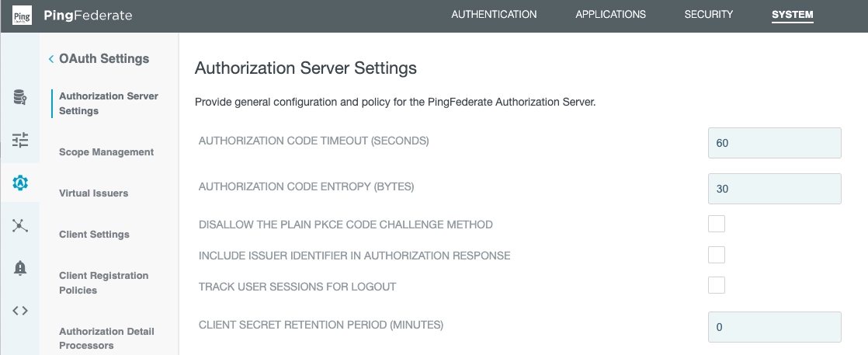The image size is (868, 355).
Task: Select the OAuth gear icon in sidebar
Action: 20,183
